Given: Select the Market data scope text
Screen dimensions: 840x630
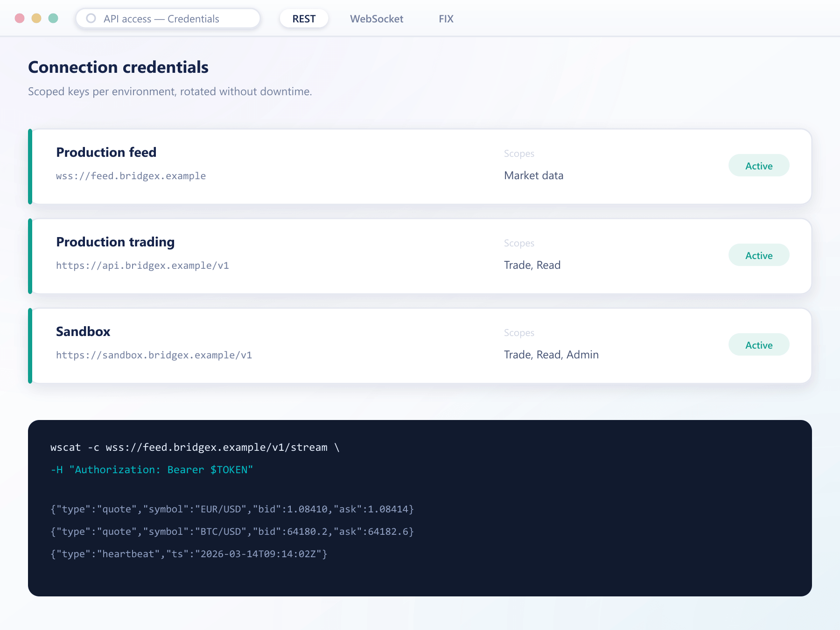Looking at the screenshot, I should pos(533,175).
